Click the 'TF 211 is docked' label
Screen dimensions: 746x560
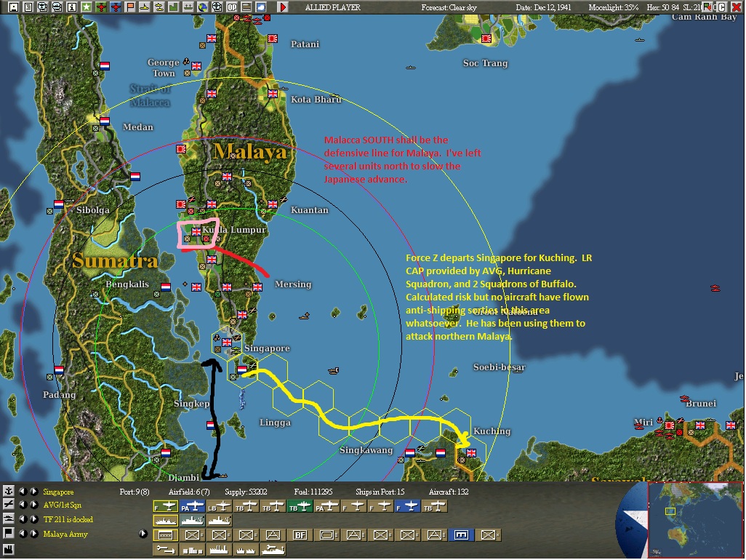tap(68, 519)
